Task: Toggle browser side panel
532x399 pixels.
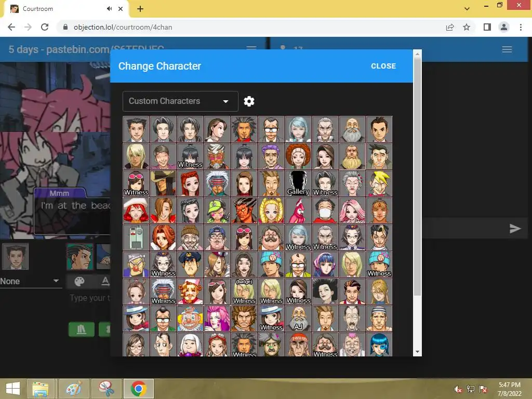Action: [487, 27]
